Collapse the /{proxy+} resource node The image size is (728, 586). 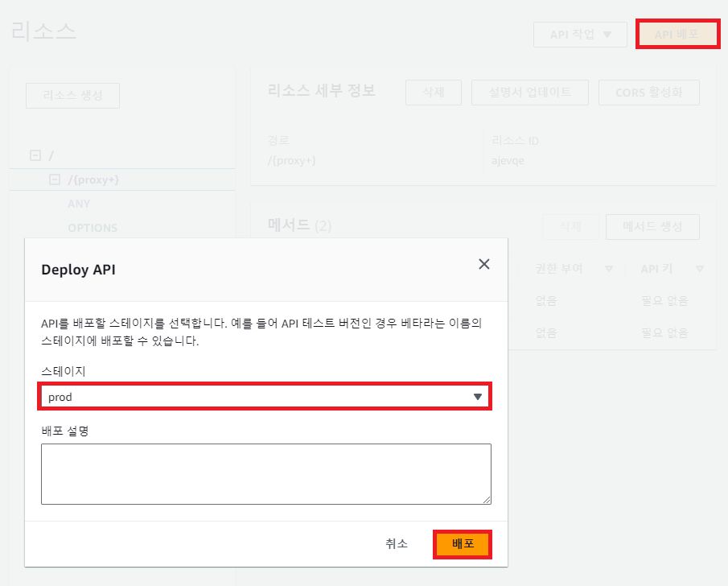click(x=55, y=180)
